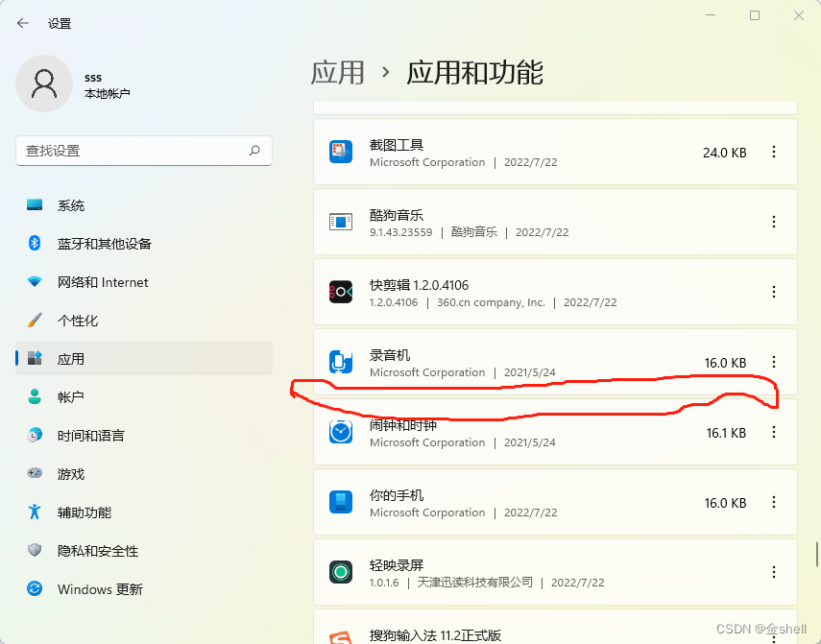
Task: Click the 轻映录屏 app icon
Action: 341,572
